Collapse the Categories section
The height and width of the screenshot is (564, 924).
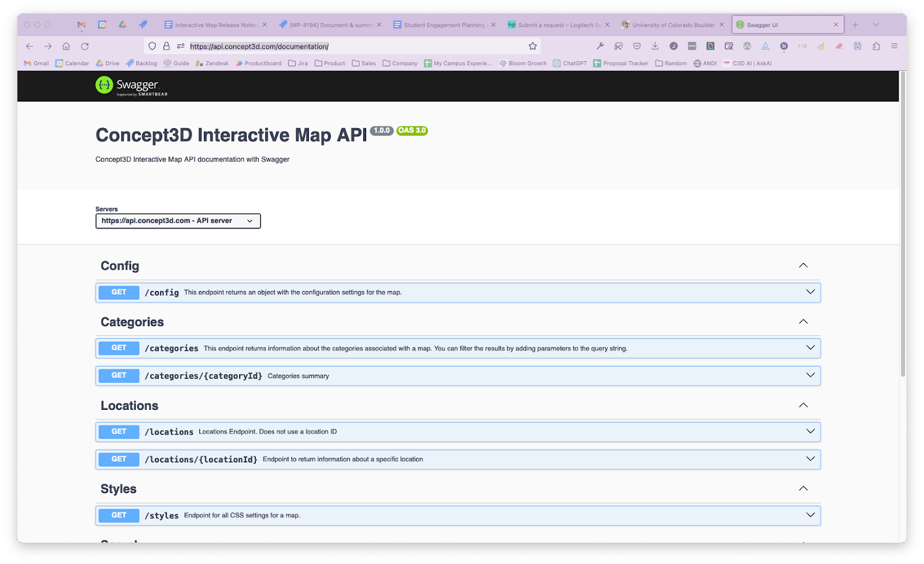[x=803, y=322]
